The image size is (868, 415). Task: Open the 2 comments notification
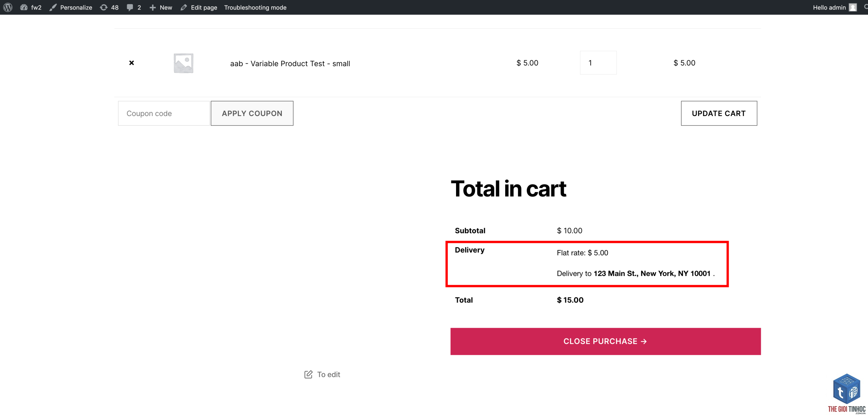point(134,7)
